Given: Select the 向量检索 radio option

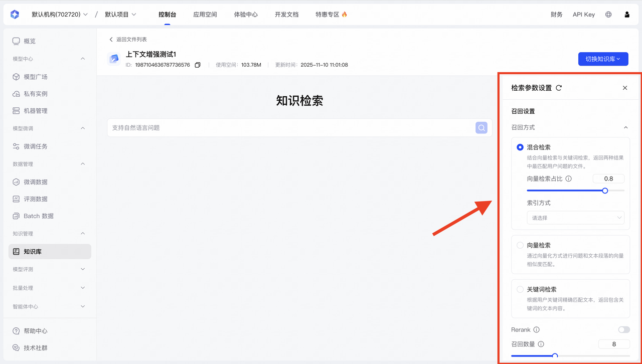Looking at the screenshot, I should point(520,245).
